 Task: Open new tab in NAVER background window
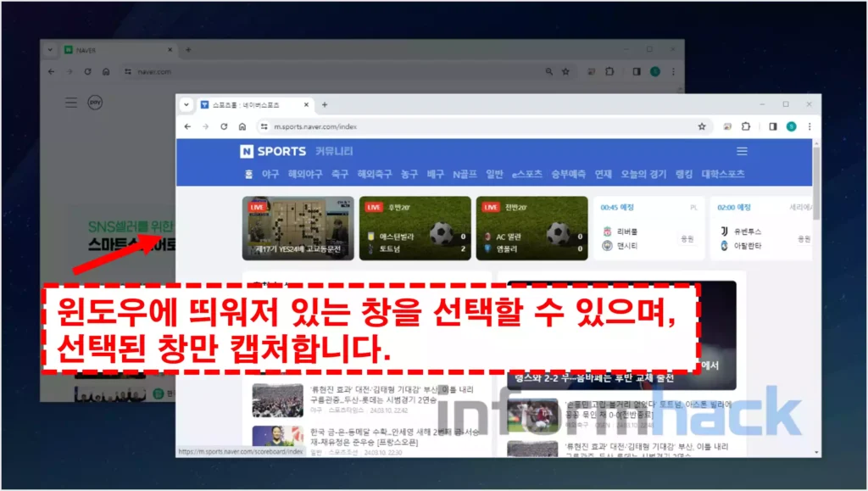pos(188,50)
